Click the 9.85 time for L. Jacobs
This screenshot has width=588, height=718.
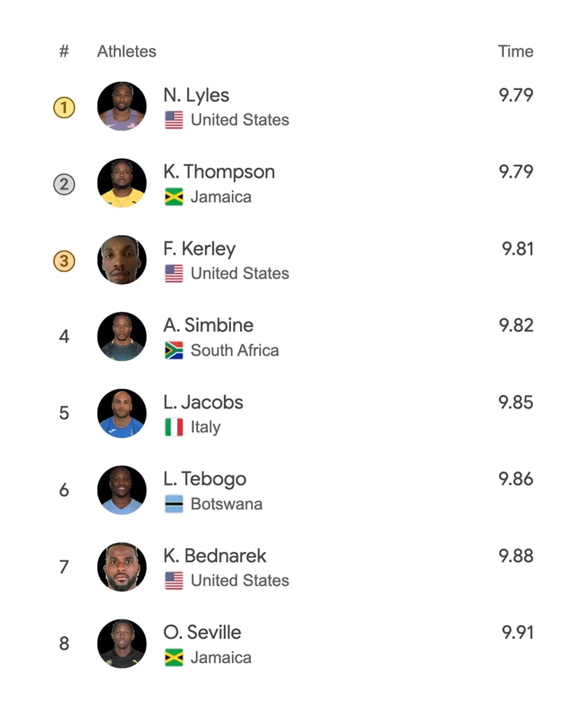(x=516, y=402)
